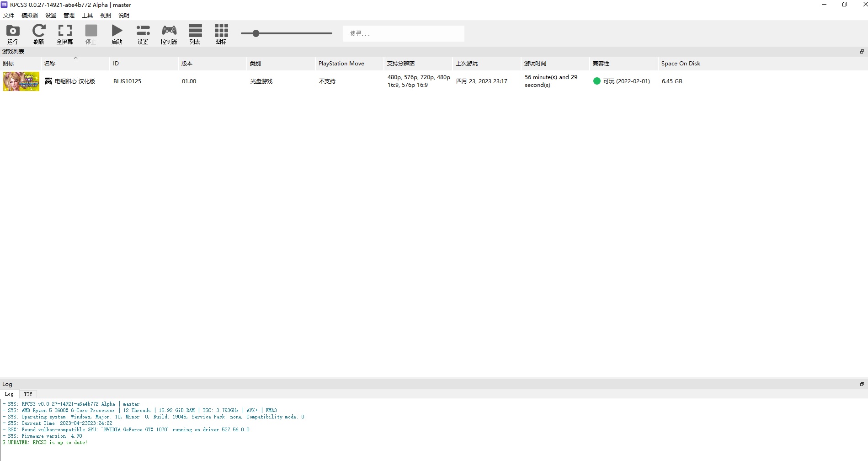This screenshot has width=868, height=461.
Task: Sort by 版本 column header
Action: (213, 64)
